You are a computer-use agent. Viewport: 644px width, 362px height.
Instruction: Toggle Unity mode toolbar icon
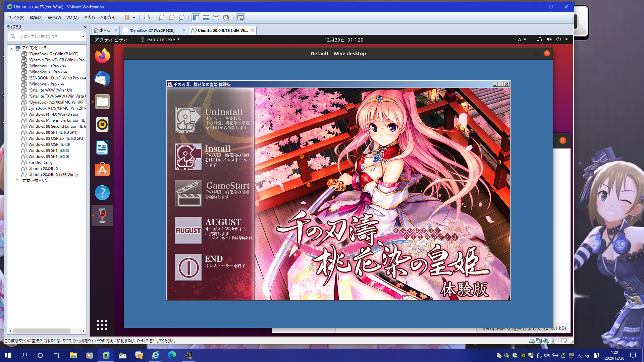tap(226, 18)
